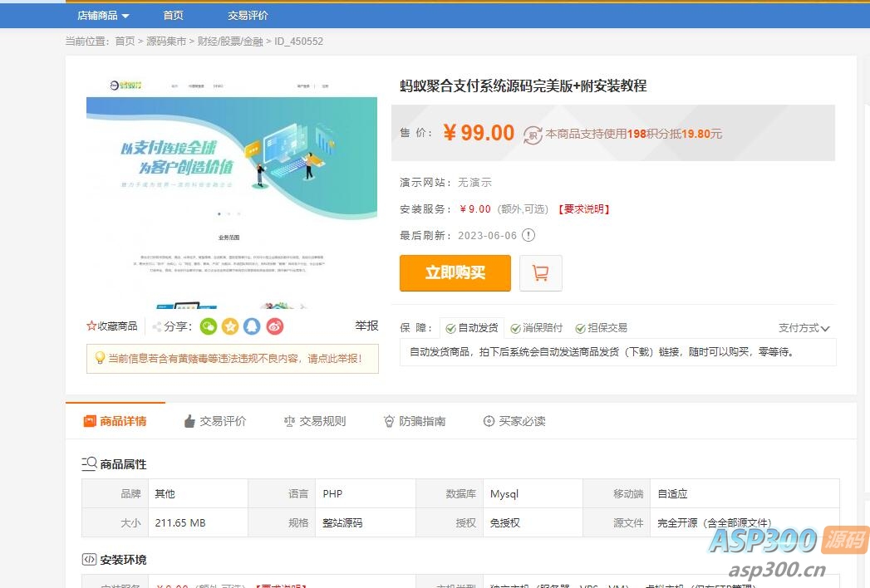The width and height of the screenshot is (870, 588).
Task: Toggle the 担保交易 guarantee option
Action: (600, 328)
